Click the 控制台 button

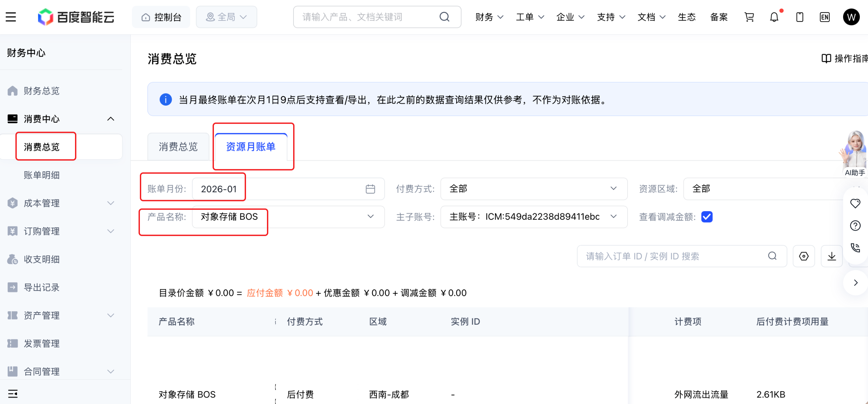(161, 17)
